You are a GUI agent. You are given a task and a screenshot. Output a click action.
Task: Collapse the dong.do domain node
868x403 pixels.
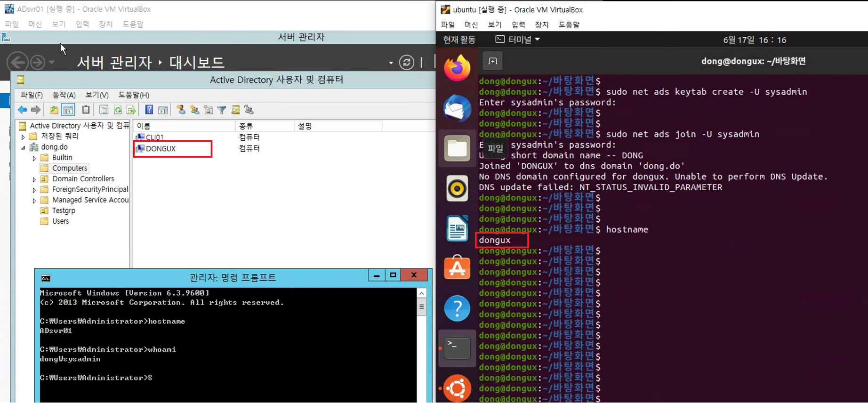(23, 147)
